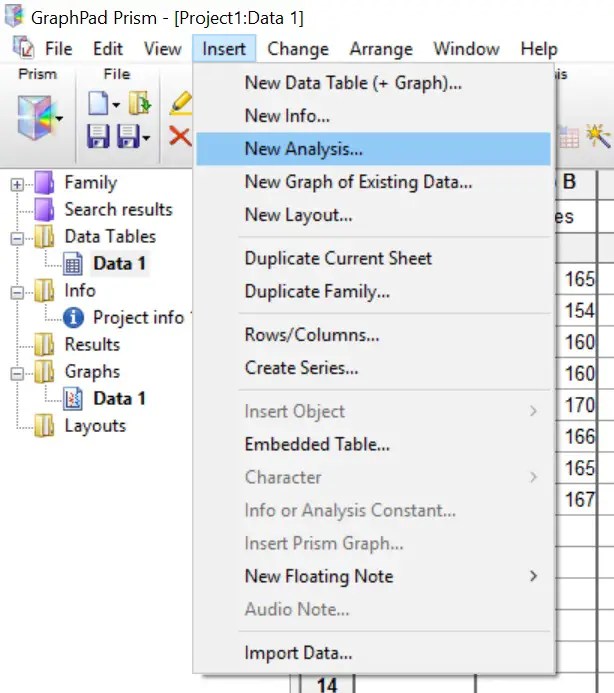Select Data Tables folder

110,236
